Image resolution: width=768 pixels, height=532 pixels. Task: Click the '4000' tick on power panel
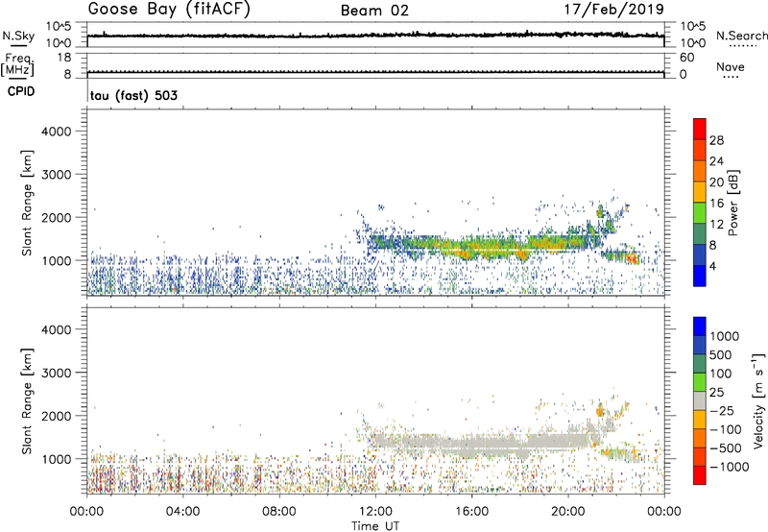[57, 132]
